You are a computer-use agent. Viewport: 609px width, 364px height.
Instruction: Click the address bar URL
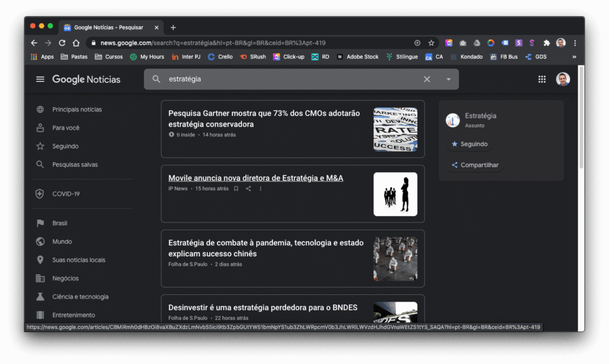(x=213, y=43)
